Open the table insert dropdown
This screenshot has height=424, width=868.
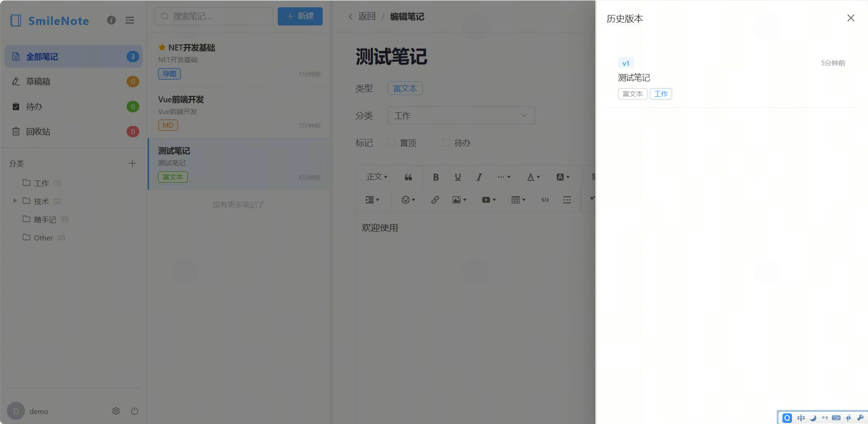(518, 200)
